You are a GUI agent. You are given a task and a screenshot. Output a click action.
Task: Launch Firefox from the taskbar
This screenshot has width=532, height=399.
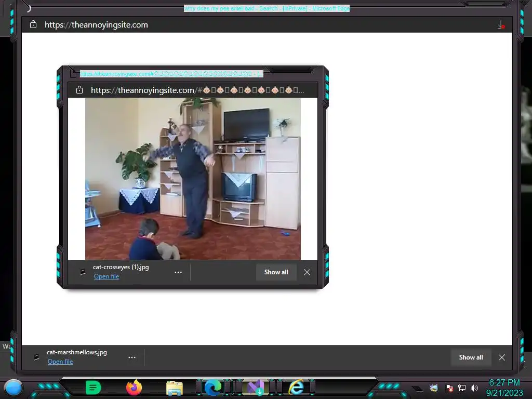[134, 388]
